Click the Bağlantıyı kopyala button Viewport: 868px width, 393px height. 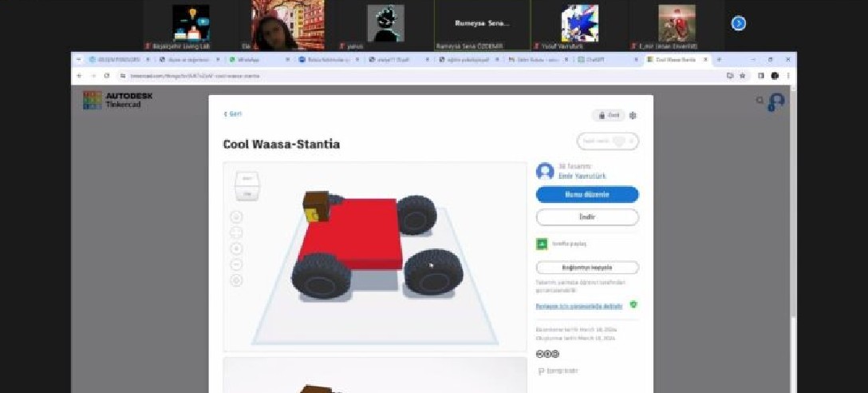[587, 267]
